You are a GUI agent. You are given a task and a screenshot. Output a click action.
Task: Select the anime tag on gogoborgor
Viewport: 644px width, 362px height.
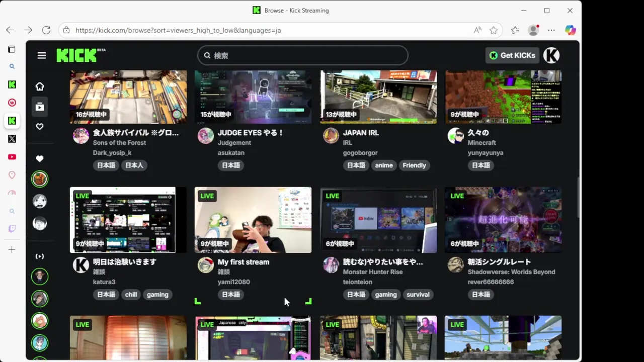point(384,165)
